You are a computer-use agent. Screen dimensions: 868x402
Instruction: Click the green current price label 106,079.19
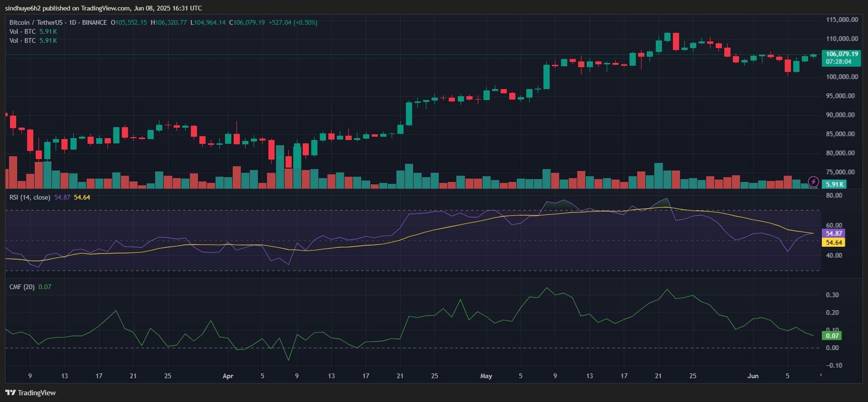coord(842,54)
